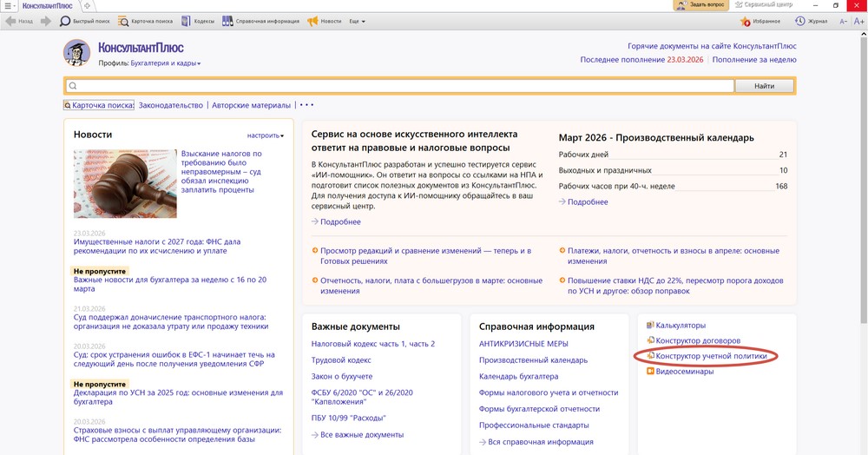Screen dimensions: 868x455
Task: Expand the Еще toolbar dropdown
Action: click(357, 21)
